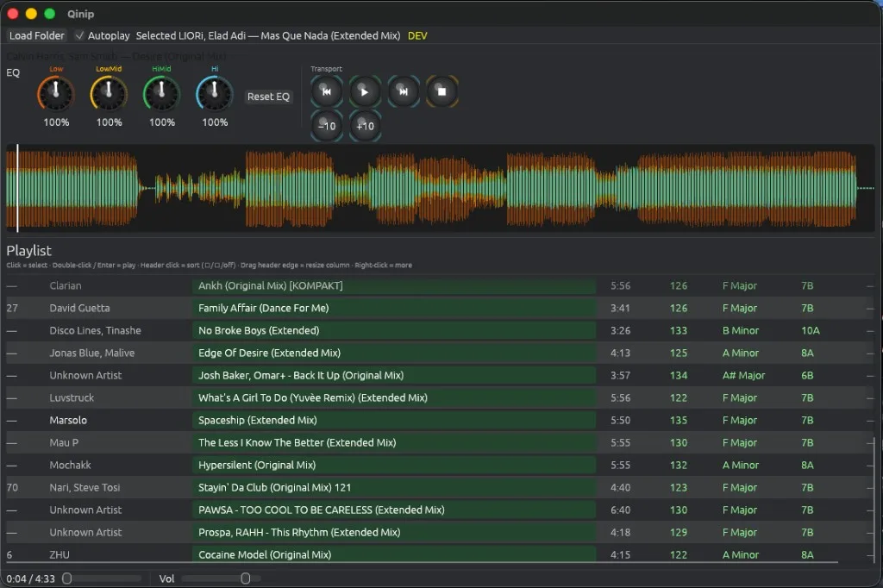Click the playlist vertical scrollbar
The image size is (883, 588).
tap(874, 498)
